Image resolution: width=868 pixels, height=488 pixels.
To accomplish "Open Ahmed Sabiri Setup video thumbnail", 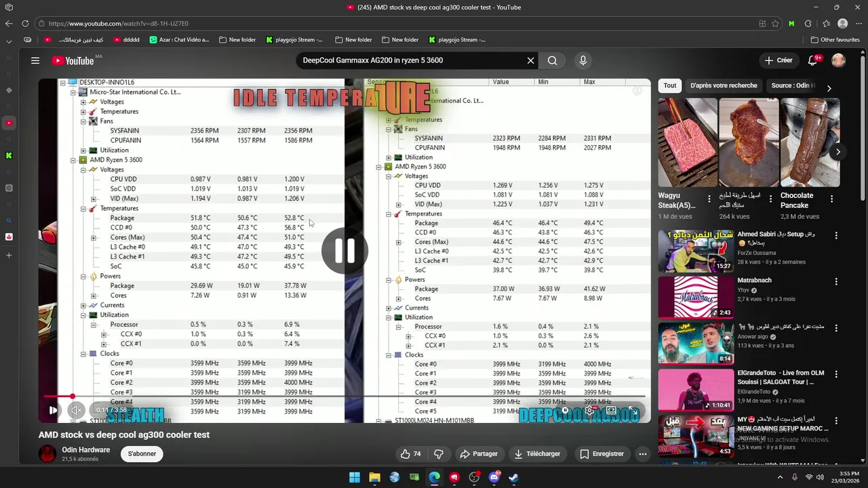I will coord(696,251).
